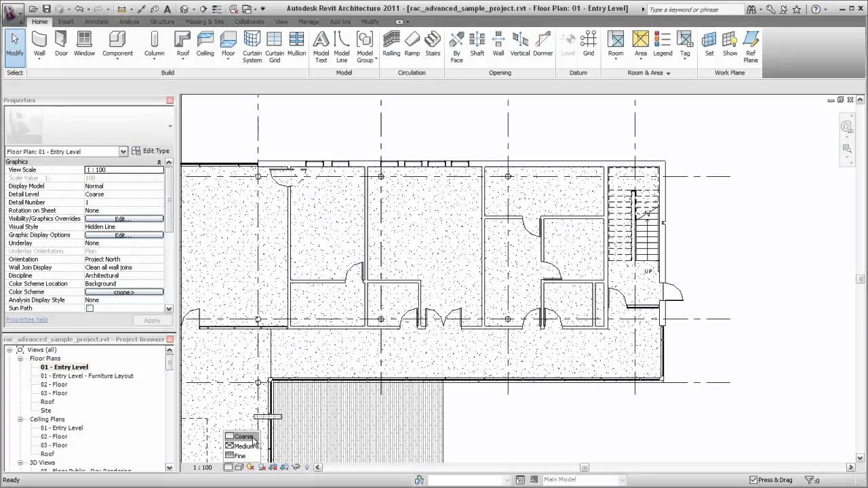Click in the keyword search field

(694, 9)
